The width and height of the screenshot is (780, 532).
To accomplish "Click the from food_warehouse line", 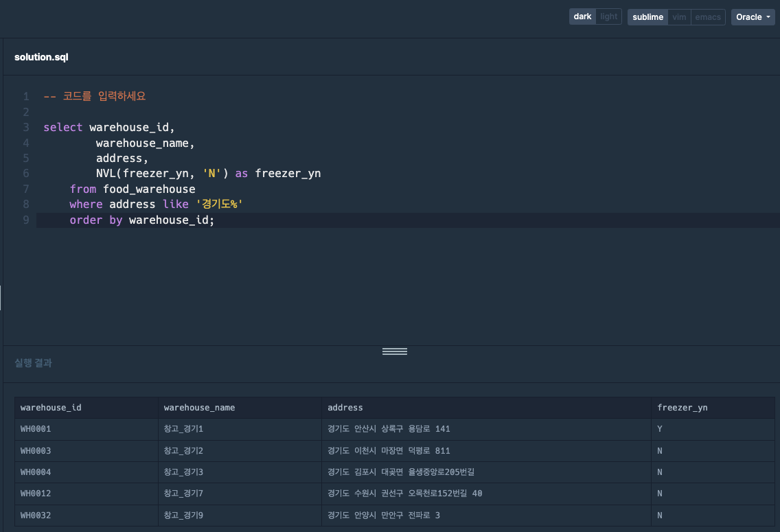I will click(x=133, y=189).
